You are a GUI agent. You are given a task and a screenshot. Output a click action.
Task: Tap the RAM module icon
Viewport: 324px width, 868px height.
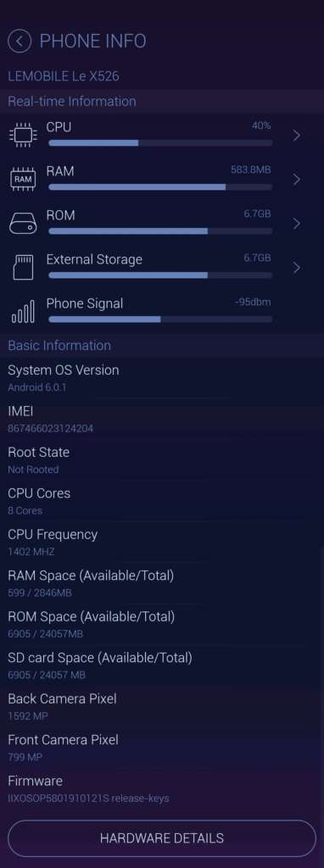(x=23, y=179)
